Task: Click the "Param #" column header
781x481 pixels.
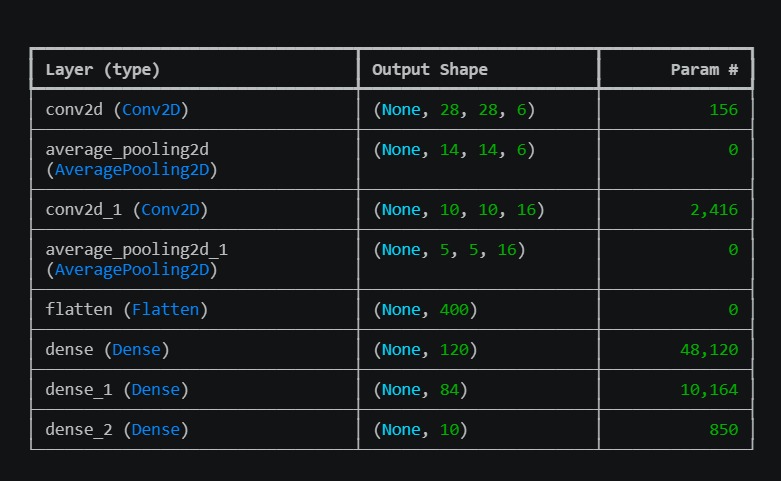Action: point(704,70)
